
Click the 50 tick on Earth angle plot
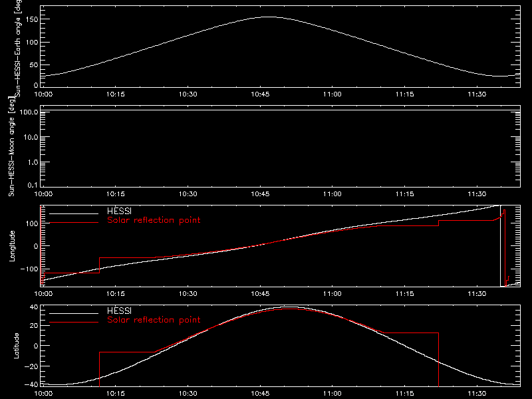tap(34, 65)
